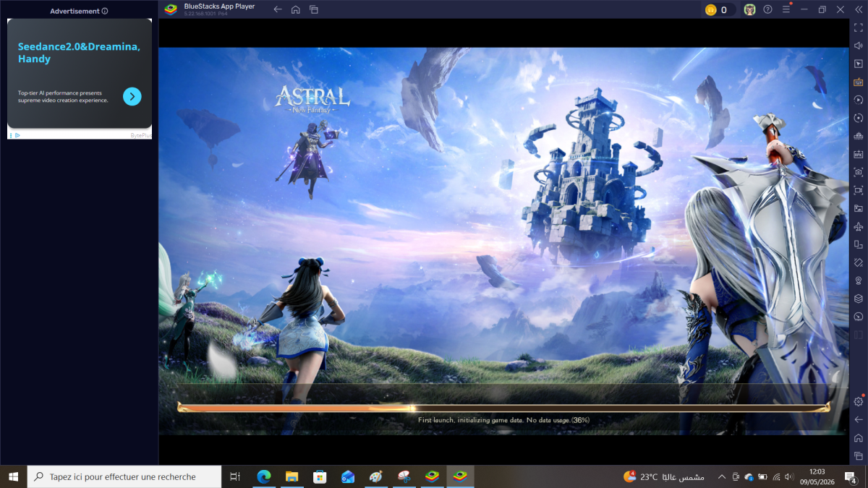Open the help question mark icon

tap(767, 9)
